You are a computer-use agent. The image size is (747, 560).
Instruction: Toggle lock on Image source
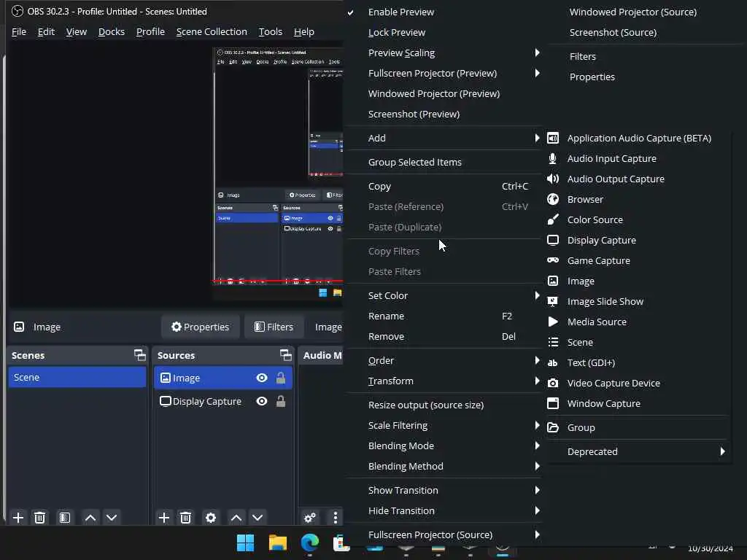coord(281,378)
